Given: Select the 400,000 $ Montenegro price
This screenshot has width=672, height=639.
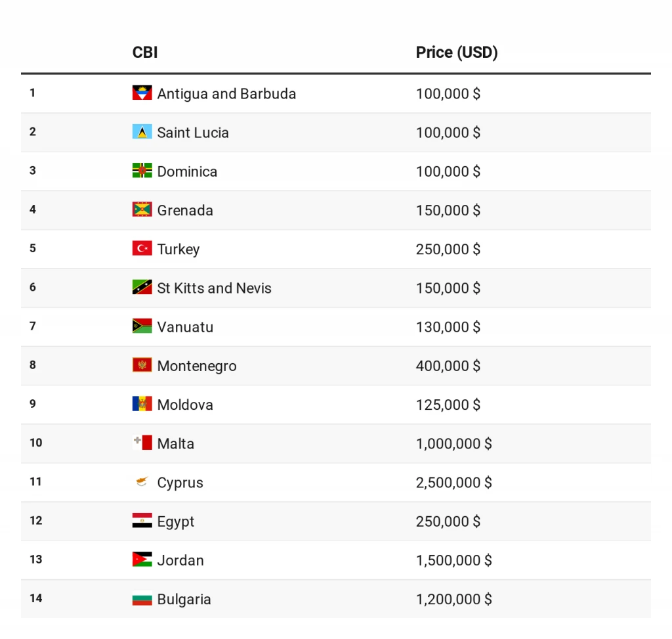Looking at the screenshot, I should 448,366.
